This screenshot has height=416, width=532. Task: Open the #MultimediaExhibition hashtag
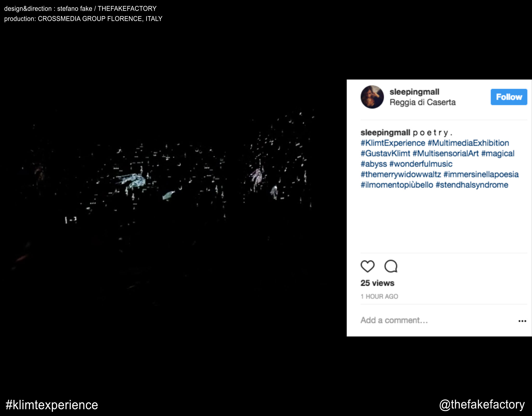coord(468,143)
